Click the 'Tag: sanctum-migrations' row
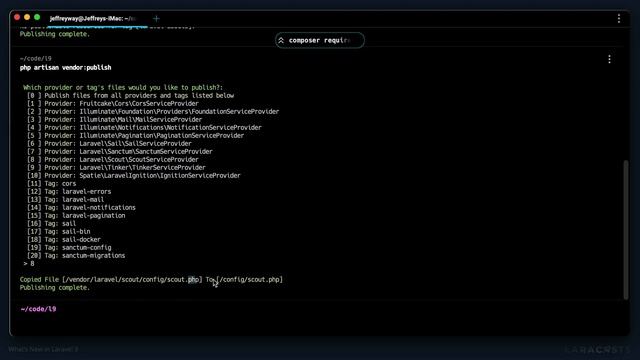The height and width of the screenshot is (360, 640). [76, 256]
